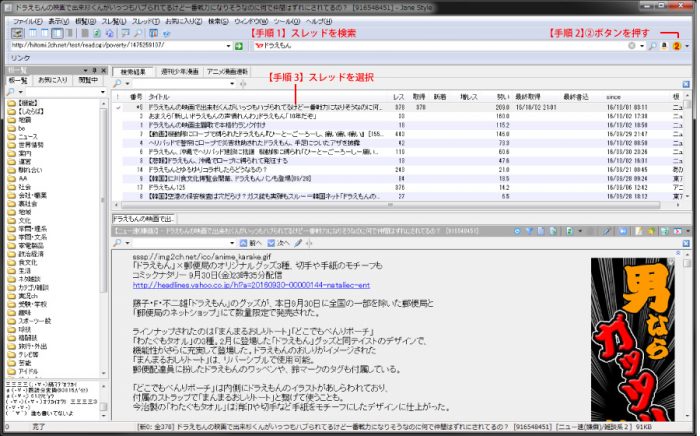Click the notepad icon in the thread title bar

click(x=639, y=231)
